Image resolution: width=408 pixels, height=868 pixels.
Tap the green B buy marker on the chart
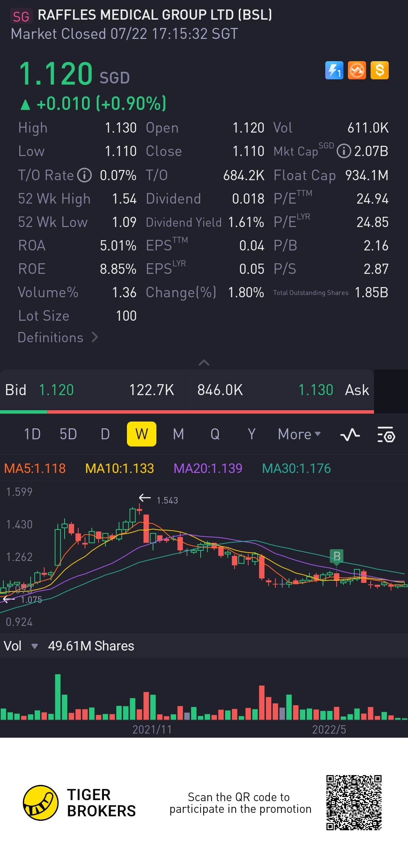(x=337, y=556)
